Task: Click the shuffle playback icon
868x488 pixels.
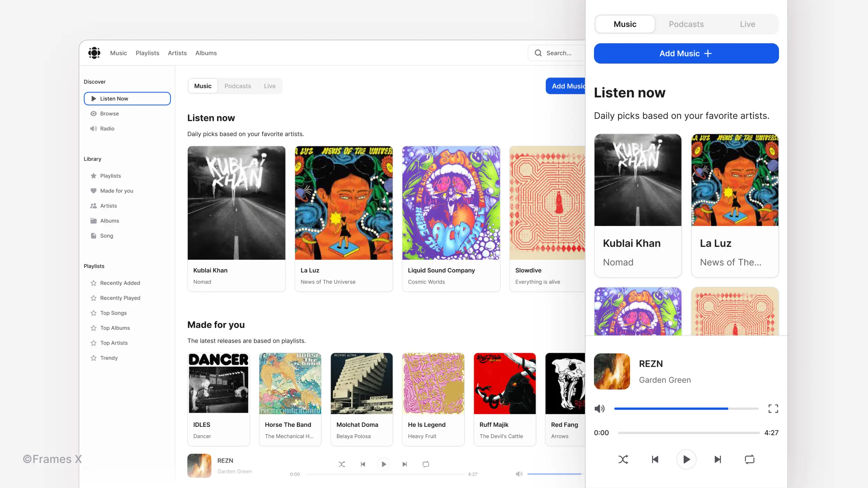Action: click(x=623, y=459)
